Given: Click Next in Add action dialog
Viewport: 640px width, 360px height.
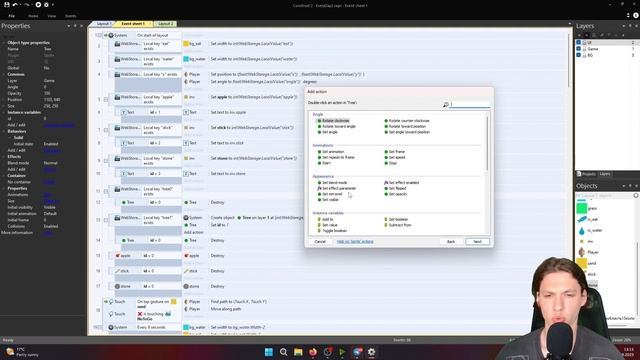Looking at the screenshot, I should pos(477,242).
